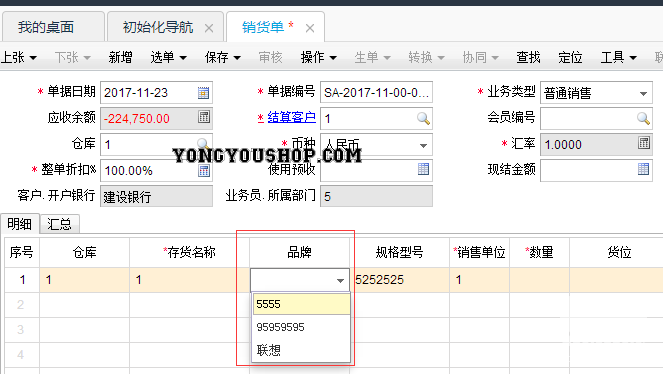The width and height of the screenshot is (663, 374).
Task: Click the 业务员.所属部门 field
Action: click(376, 197)
